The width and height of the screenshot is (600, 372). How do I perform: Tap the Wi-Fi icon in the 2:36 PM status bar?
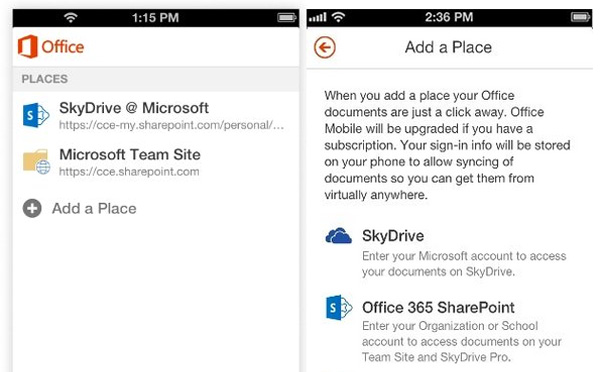pyautogui.click(x=338, y=17)
